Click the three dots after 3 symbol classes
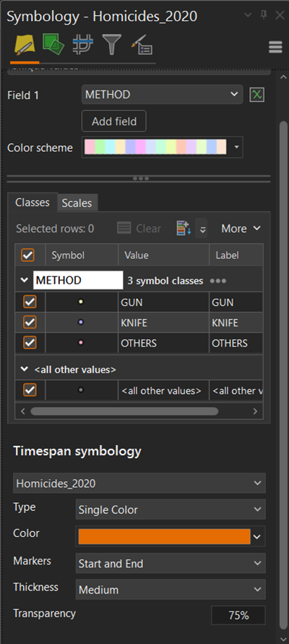Viewport: 289px width, 644px height. tap(217, 281)
